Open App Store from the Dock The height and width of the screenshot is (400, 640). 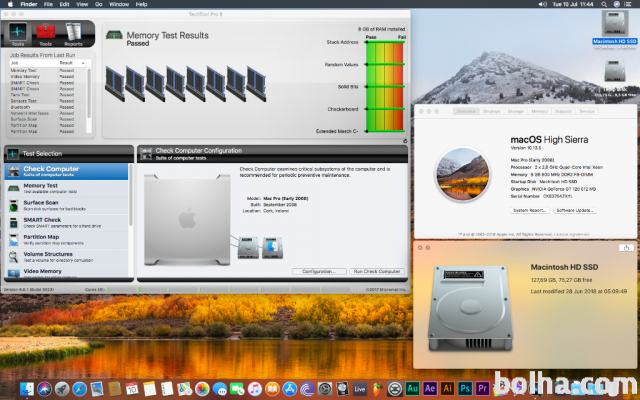click(x=290, y=389)
